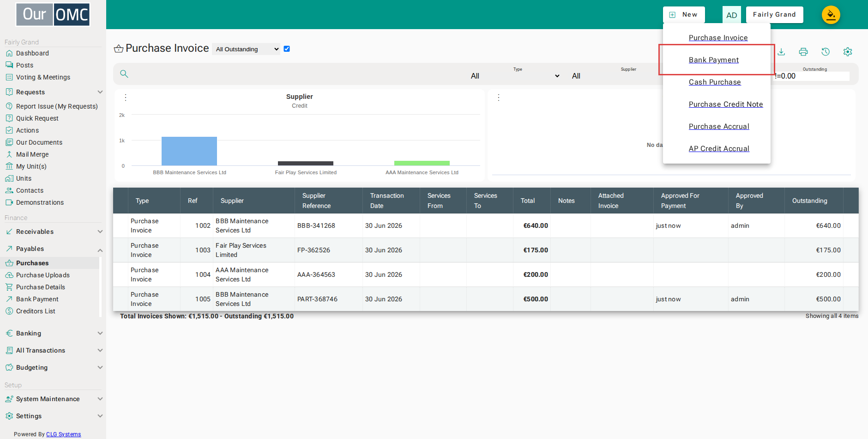Click the Units sidebar icon
The image size is (868, 439).
click(x=9, y=178)
